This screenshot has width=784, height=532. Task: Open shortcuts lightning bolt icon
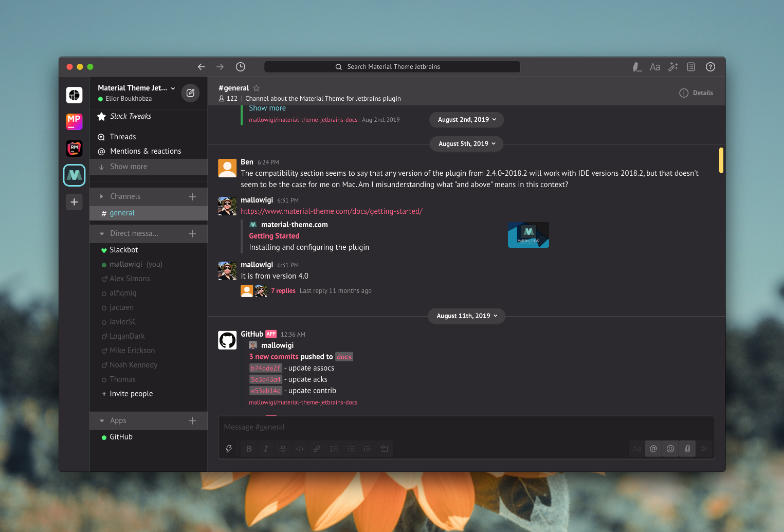pyautogui.click(x=229, y=449)
